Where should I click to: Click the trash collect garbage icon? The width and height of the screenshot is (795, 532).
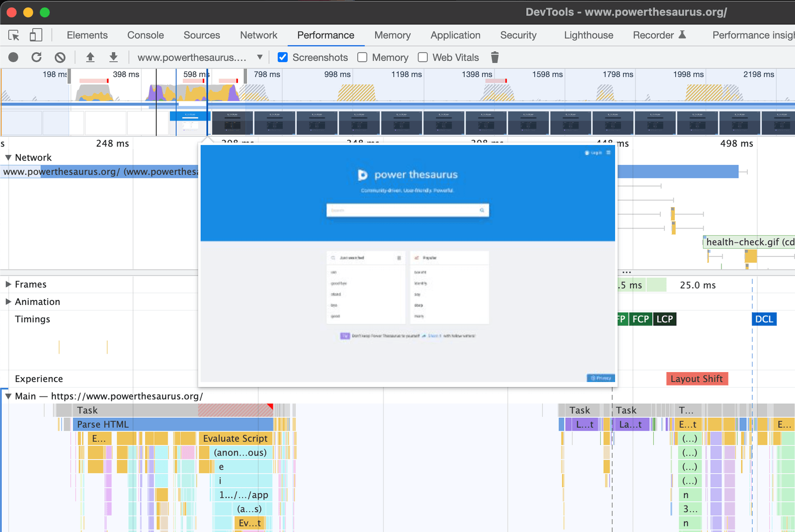tap(494, 58)
